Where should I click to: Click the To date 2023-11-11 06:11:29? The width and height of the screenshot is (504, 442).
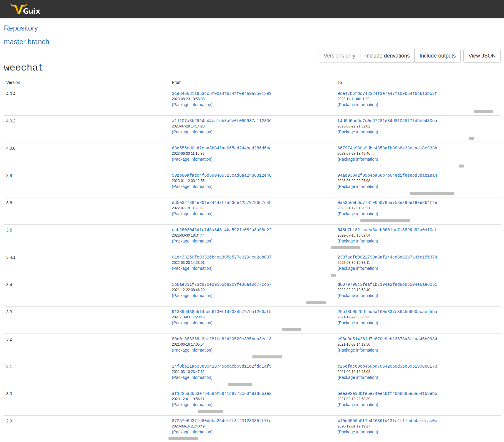click(353, 99)
